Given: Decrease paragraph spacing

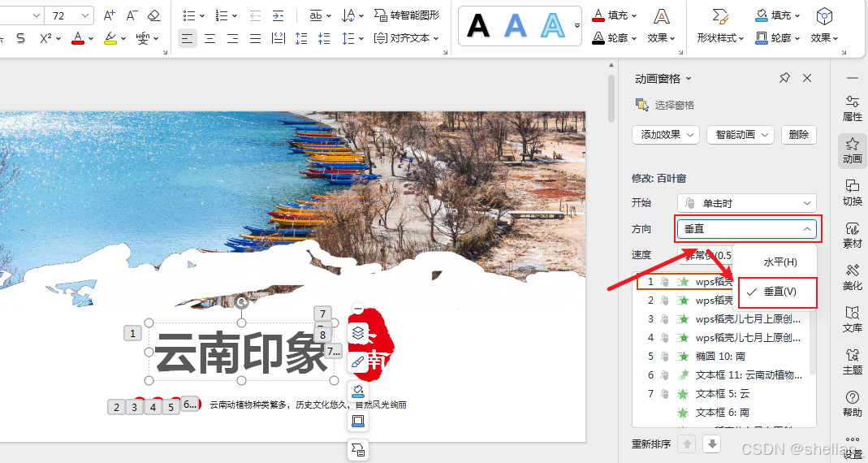Looking at the screenshot, I should coord(324,38).
